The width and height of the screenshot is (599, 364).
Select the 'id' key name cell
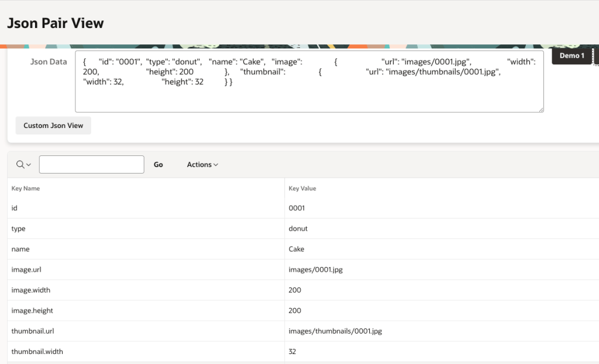[x=15, y=208]
